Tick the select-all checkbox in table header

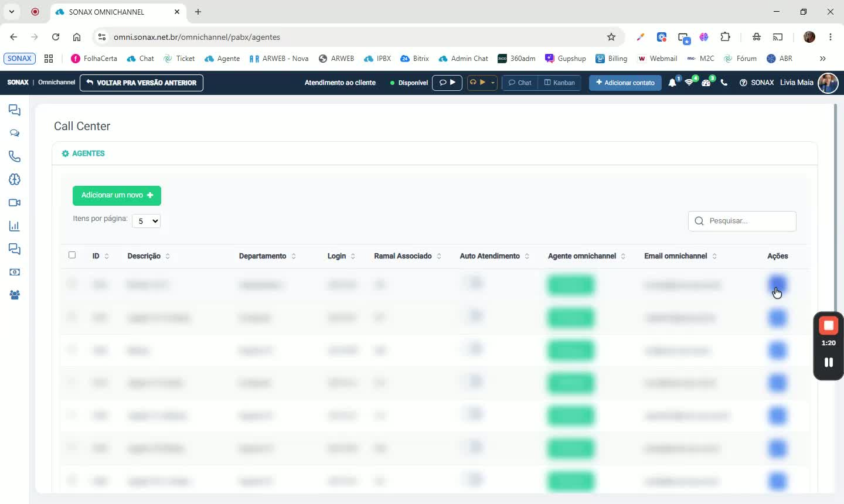pyautogui.click(x=72, y=255)
